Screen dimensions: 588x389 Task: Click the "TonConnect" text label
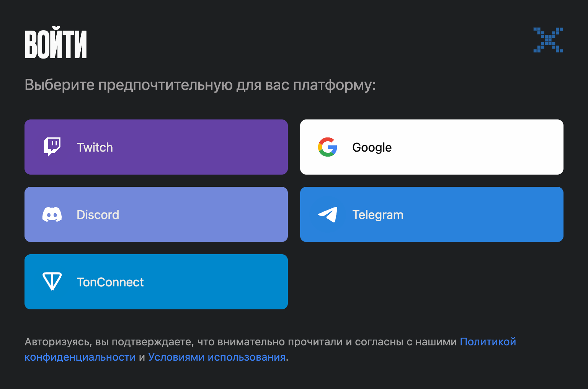pos(110,282)
